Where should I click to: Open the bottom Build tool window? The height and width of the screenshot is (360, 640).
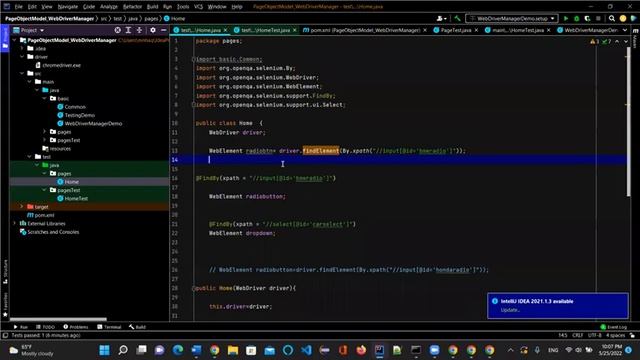pyautogui.click(x=137, y=327)
